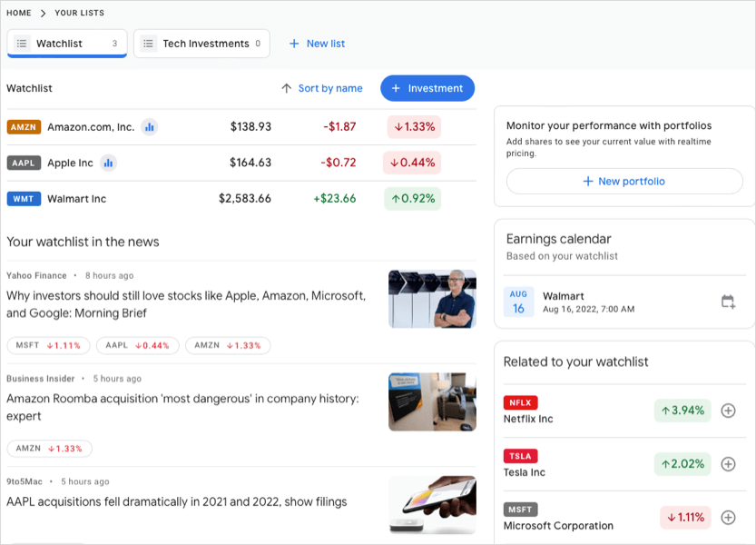Screen dimensions: 756x545
Task: Click Microsoft 1.11% change badge in related list
Action: (x=685, y=518)
